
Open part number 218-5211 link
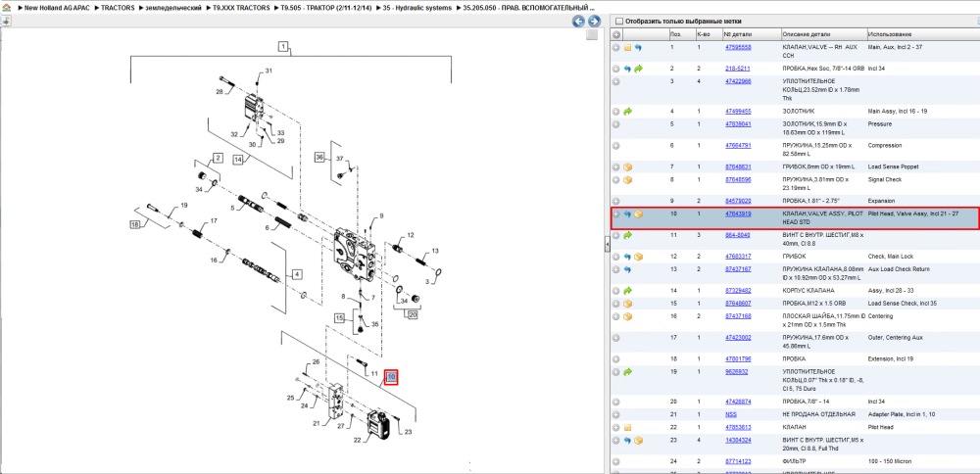pyautogui.click(x=738, y=69)
